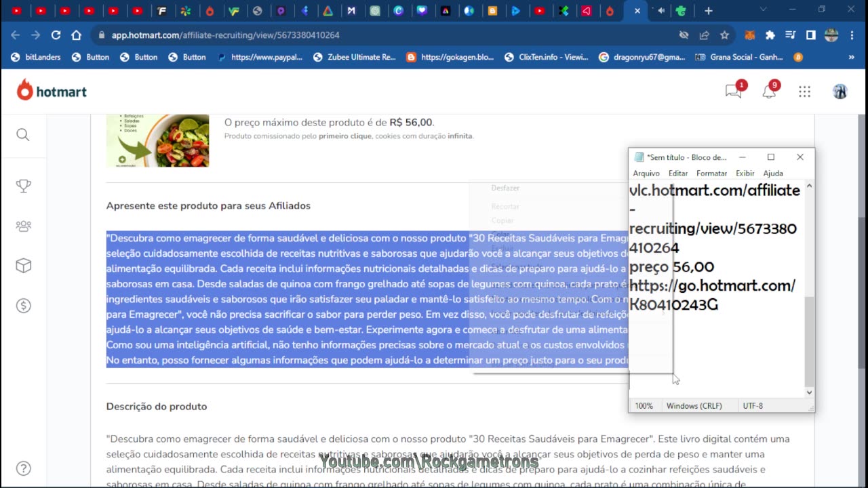Open the bitLanders bookmark
Image resolution: width=868 pixels, height=488 pixels.
(35, 57)
